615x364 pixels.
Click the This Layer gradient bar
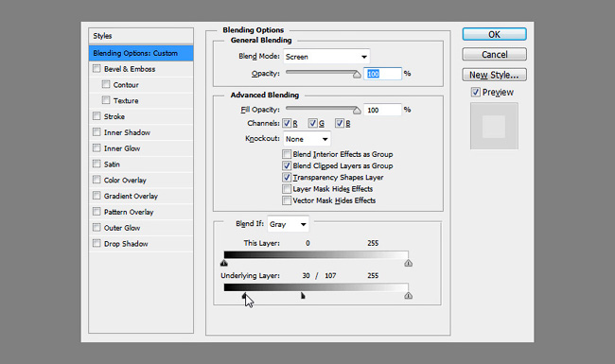316,254
